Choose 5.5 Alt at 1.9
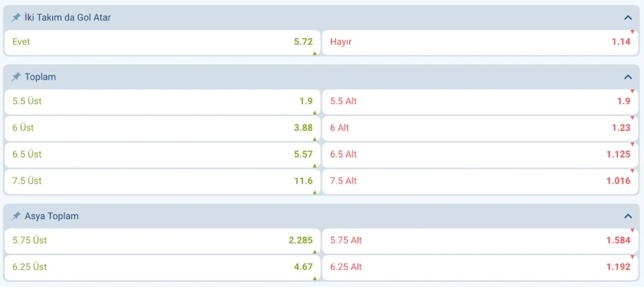 [x=480, y=102]
